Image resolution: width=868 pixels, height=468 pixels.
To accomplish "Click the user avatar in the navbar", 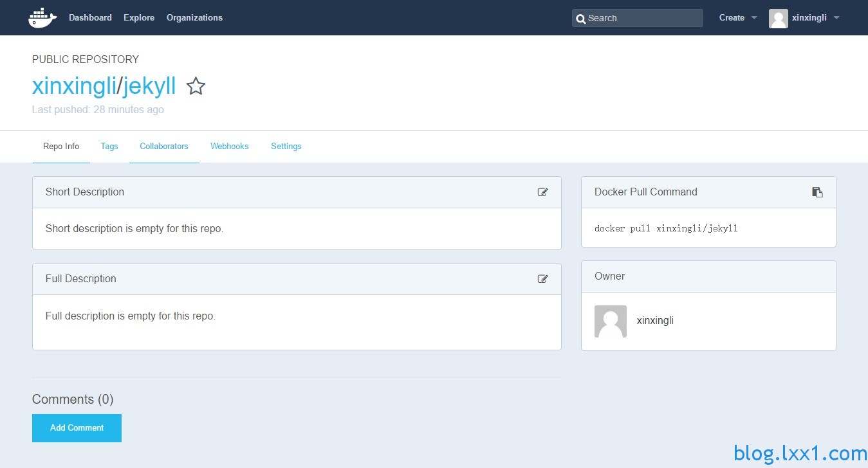I will 779,18.
